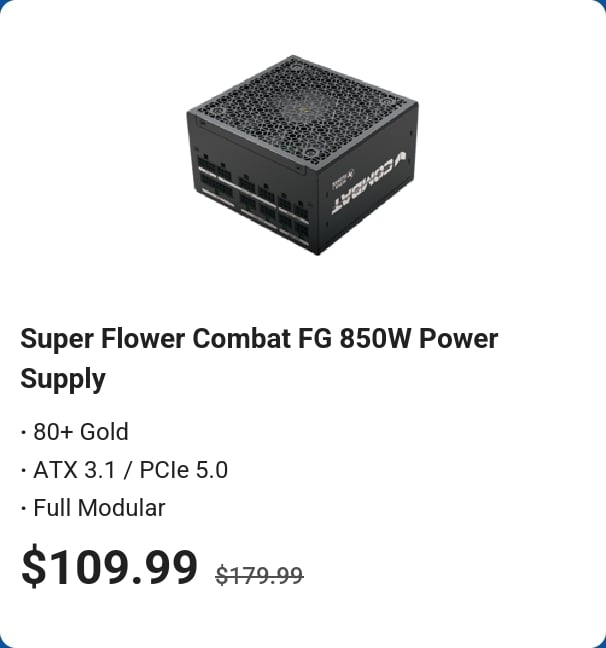Click the Super Flower brand name in title

tap(101, 338)
